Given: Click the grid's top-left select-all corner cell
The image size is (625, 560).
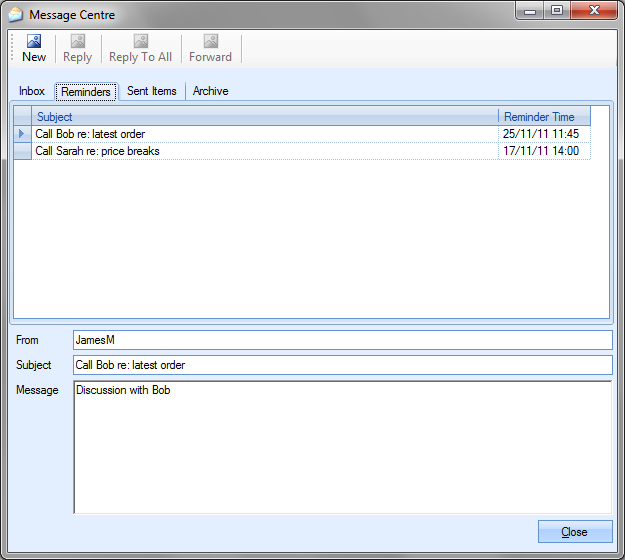Looking at the screenshot, I should point(22,116).
